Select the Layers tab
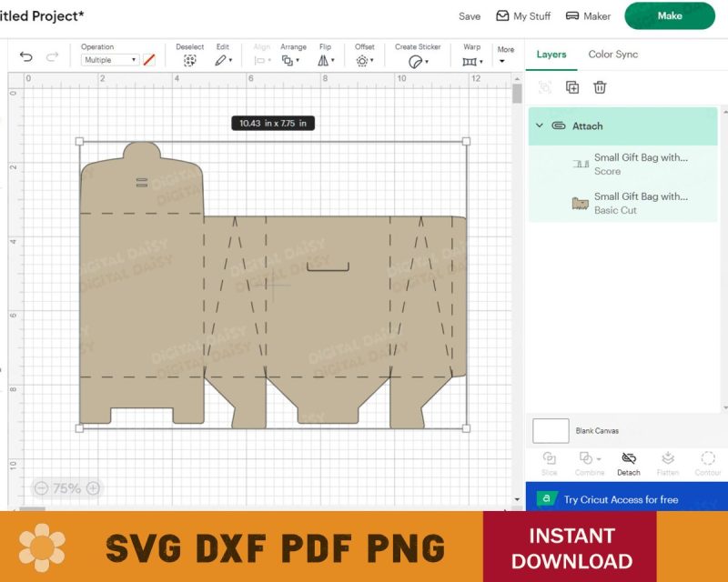Viewport: 728px width, 582px height. tap(551, 55)
